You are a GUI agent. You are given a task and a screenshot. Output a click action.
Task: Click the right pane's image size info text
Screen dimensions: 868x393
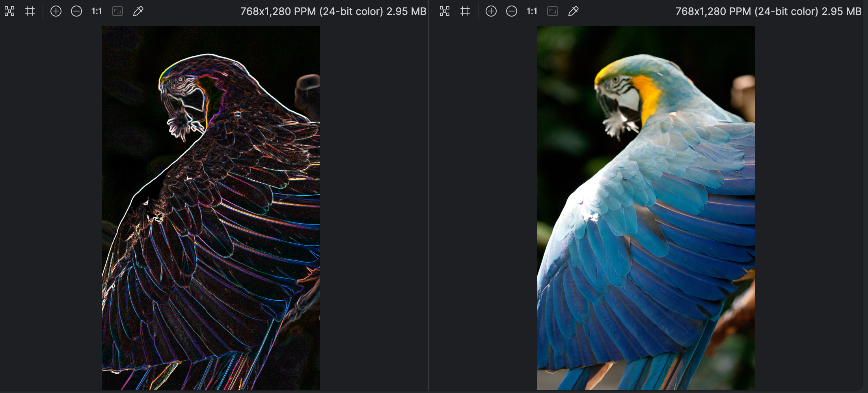768,11
